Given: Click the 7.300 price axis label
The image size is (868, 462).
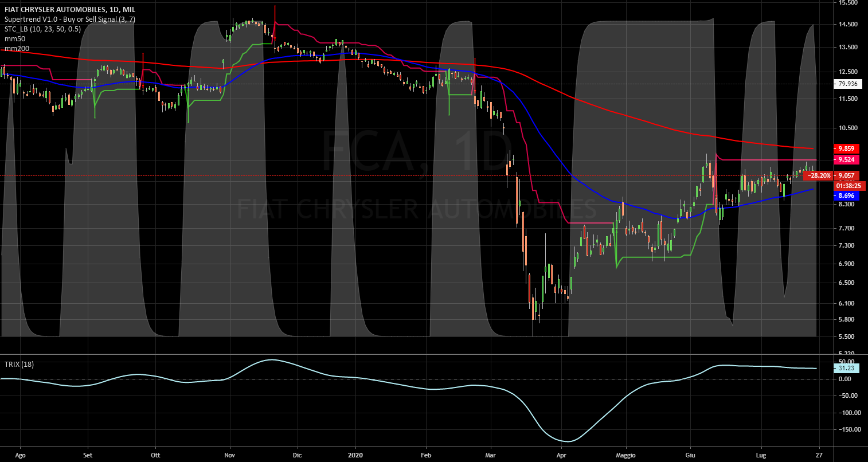Looking at the screenshot, I should pos(846,245).
